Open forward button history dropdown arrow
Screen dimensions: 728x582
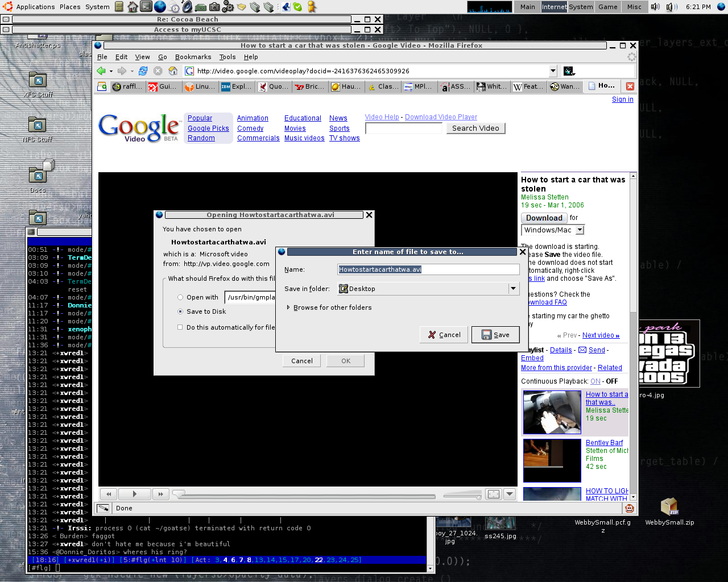click(x=132, y=71)
